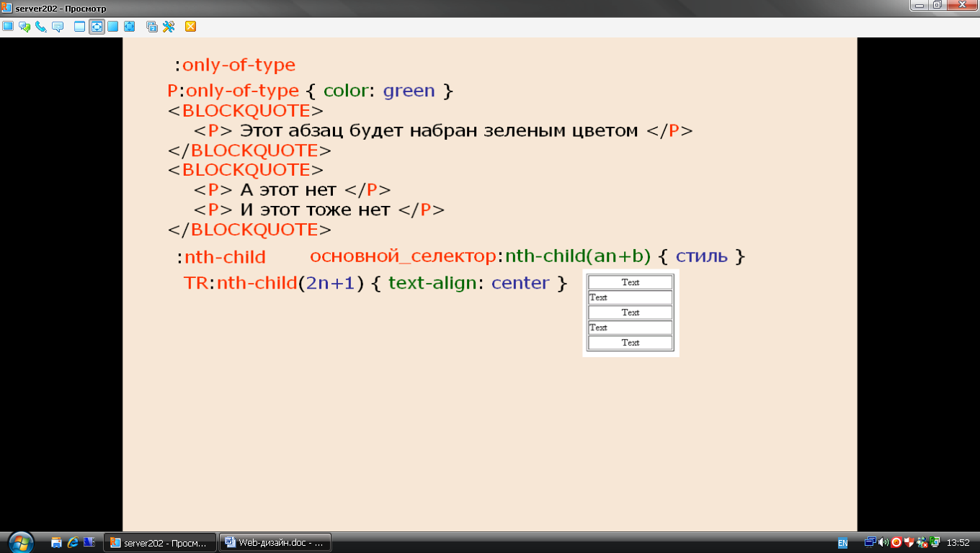Start a voice call with phone icon
This screenshot has height=553, width=980.
pos(41,27)
